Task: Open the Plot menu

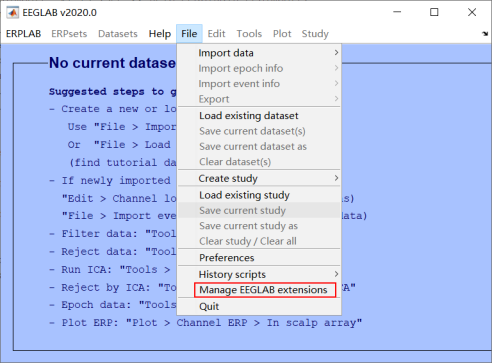Action: (x=282, y=34)
